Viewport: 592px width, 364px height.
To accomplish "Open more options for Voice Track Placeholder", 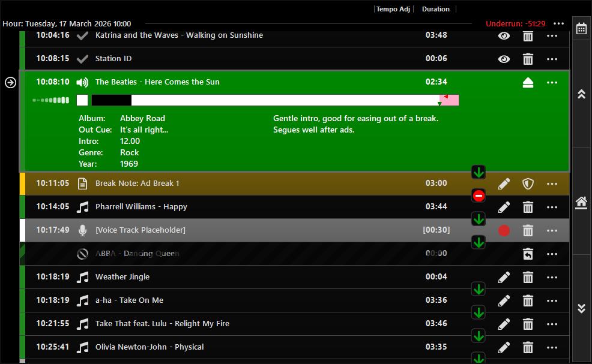I will (552, 230).
